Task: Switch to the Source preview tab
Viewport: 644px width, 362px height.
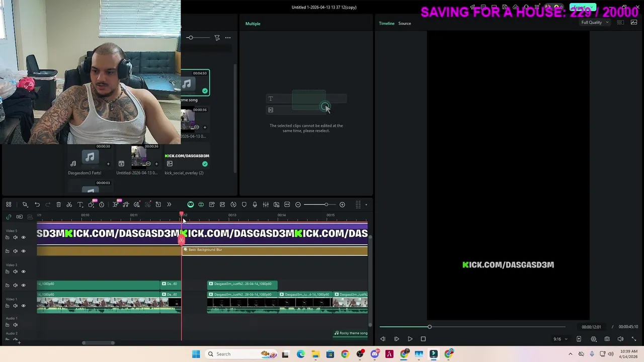Action: coord(405,24)
